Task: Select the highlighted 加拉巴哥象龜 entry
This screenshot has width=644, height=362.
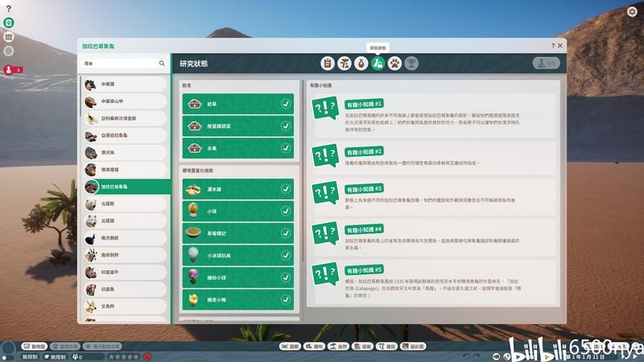Action: point(127,187)
